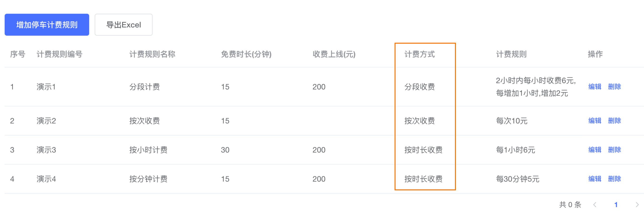The height and width of the screenshot is (215, 644).
Task: Click the 增加停车计费规则 button
Action: (47, 25)
